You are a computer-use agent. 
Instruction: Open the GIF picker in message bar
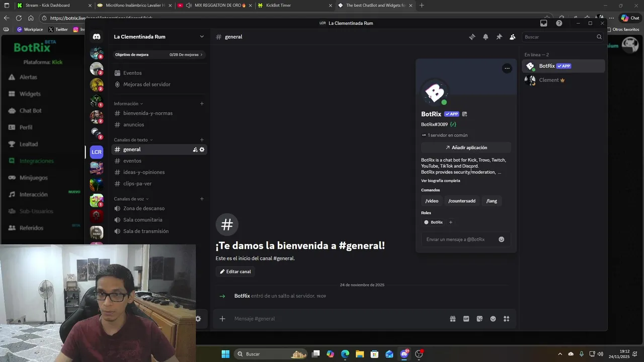(466, 319)
